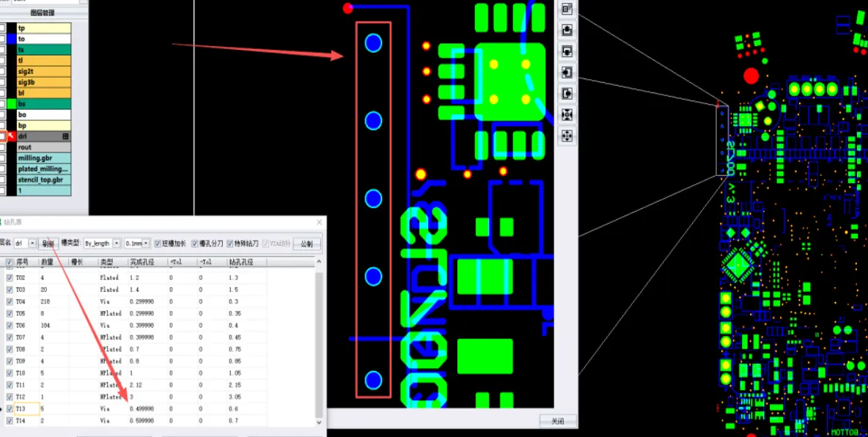
Task: Close the 钻孔表 drill table dialog
Action: click(x=319, y=222)
